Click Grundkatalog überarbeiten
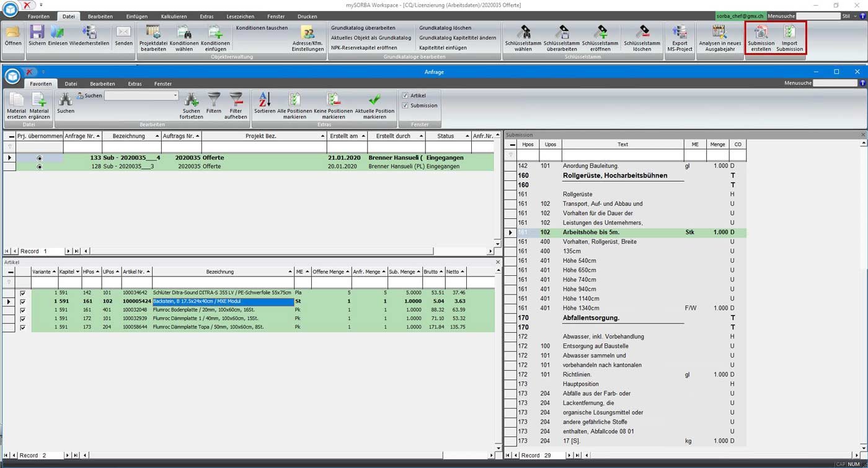Viewport: 868px width, 468px height. [363, 28]
